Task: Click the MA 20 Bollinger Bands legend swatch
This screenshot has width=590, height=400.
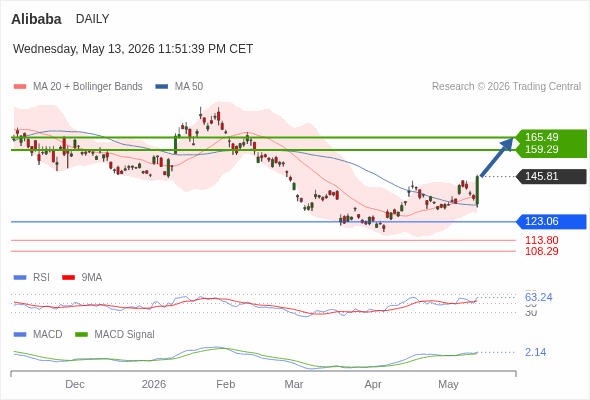Action: pos(20,87)
